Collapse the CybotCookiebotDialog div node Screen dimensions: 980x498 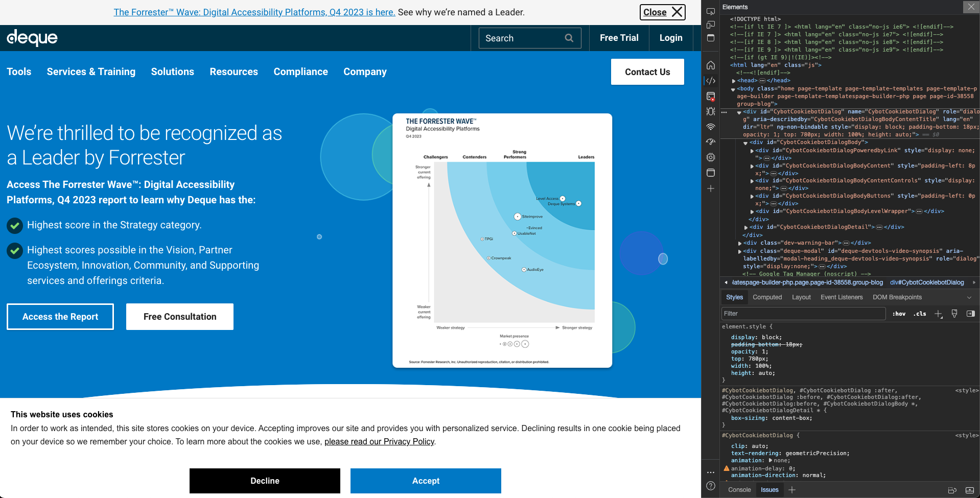[x=739, y=112]
